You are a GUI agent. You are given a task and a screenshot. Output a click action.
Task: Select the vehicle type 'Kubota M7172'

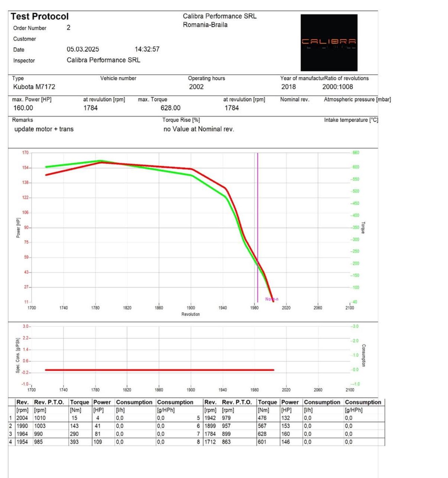(34, 87)
